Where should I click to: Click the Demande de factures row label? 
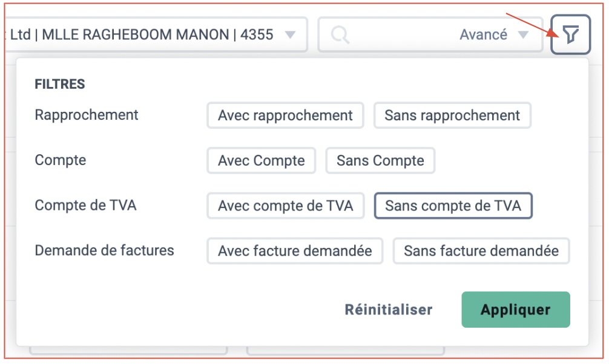pos(104,250)
